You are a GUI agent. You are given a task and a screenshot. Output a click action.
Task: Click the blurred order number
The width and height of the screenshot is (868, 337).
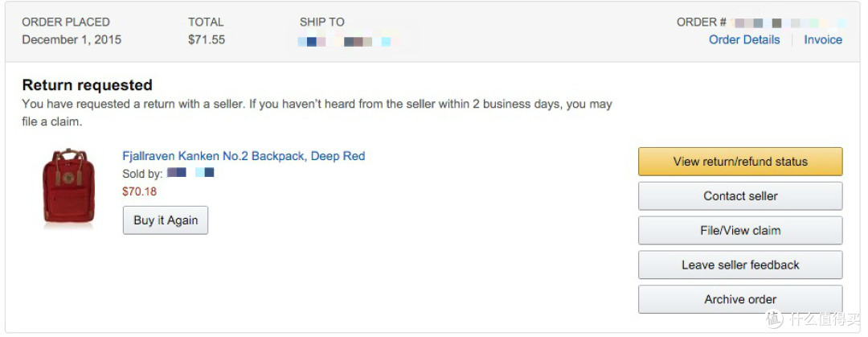click(788, 23)
